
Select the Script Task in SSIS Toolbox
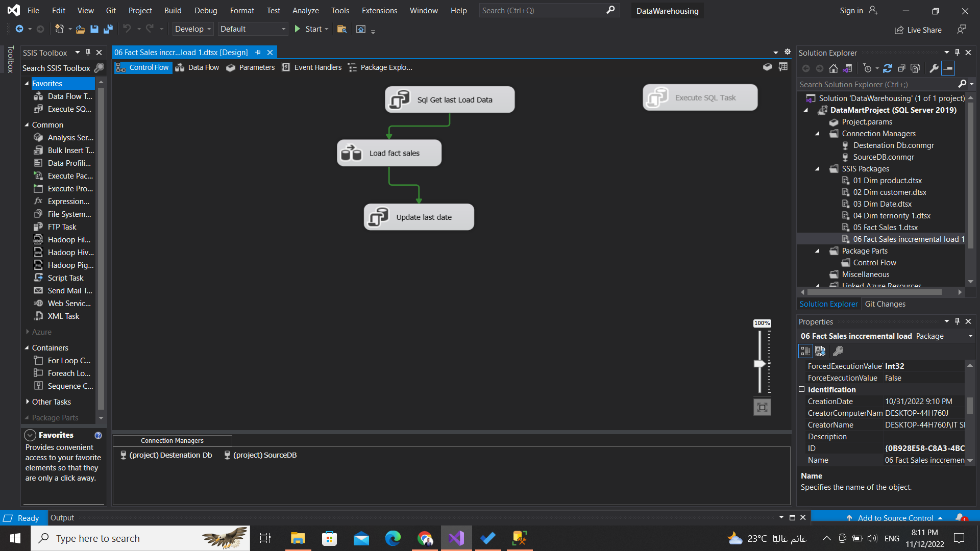point(65,278)
